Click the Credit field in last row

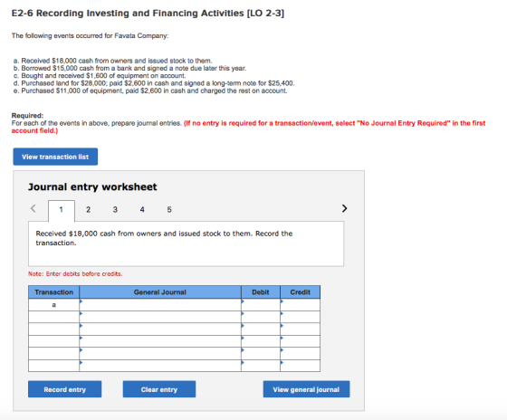pos(300,366)
